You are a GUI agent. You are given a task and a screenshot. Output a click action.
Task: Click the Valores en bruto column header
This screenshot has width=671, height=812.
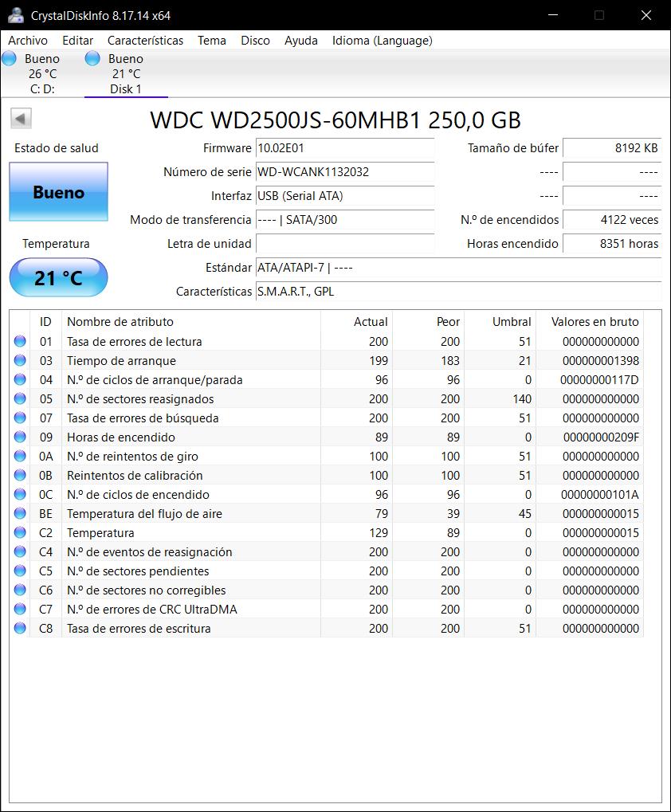[x=594, y=322]
